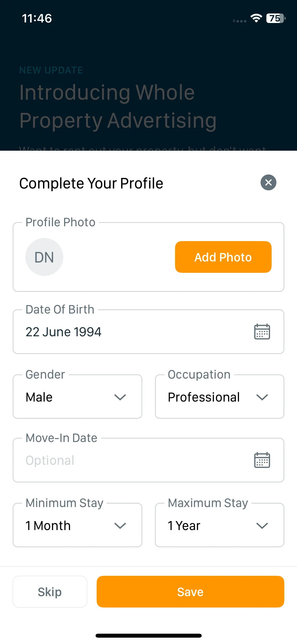Tap the 11:46 clock in status bar
This screenshot has width=297, height=644.
37,19
